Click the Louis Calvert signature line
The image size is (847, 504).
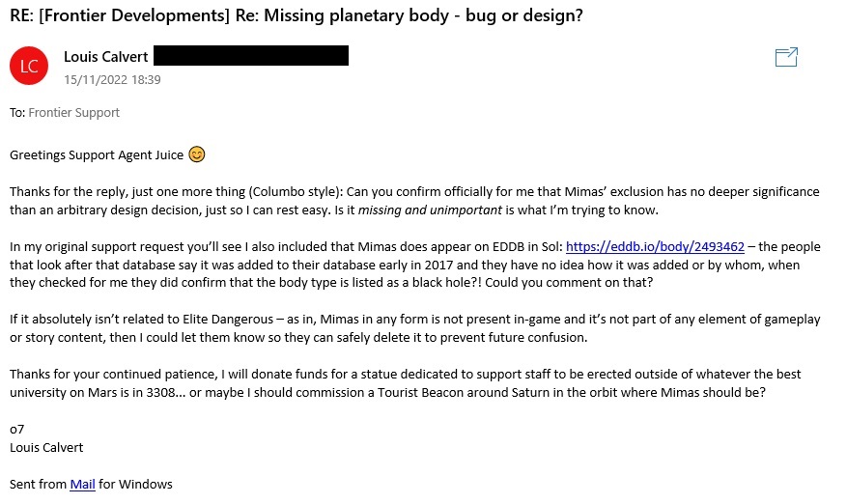point(46,448)
